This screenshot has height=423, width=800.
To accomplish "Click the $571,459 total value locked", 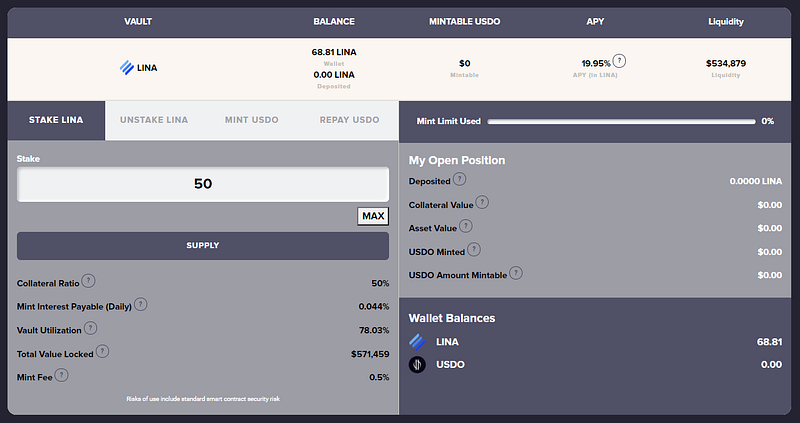I will (370, 354).
